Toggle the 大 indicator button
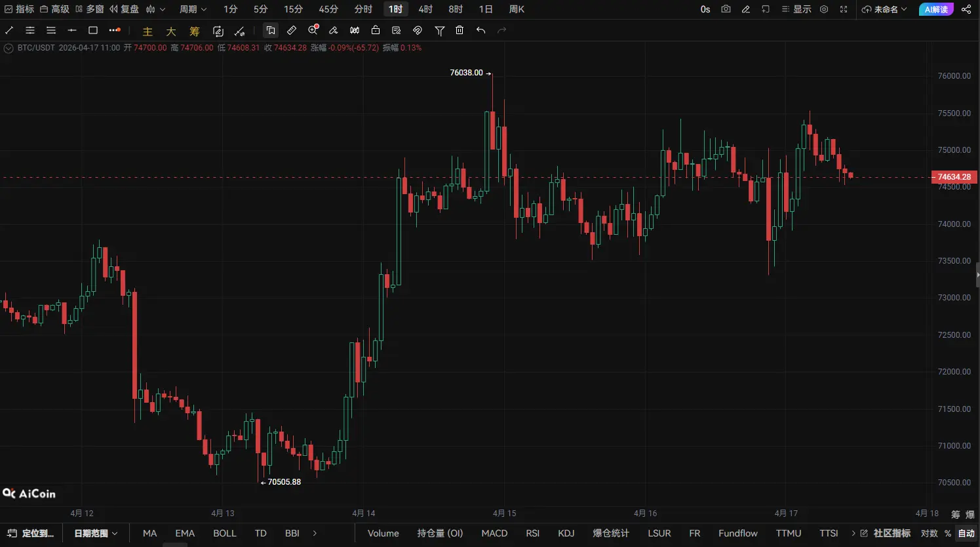The image size is (980, 547). [x=171, y=31]
